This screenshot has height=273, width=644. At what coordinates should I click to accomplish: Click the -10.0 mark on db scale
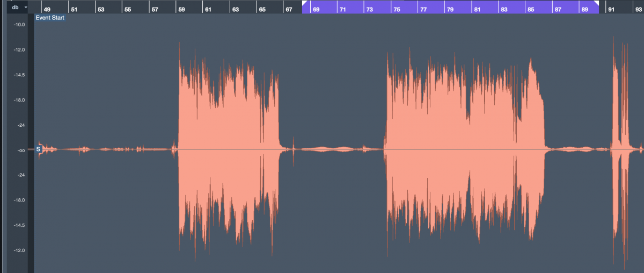pos(18,25)
